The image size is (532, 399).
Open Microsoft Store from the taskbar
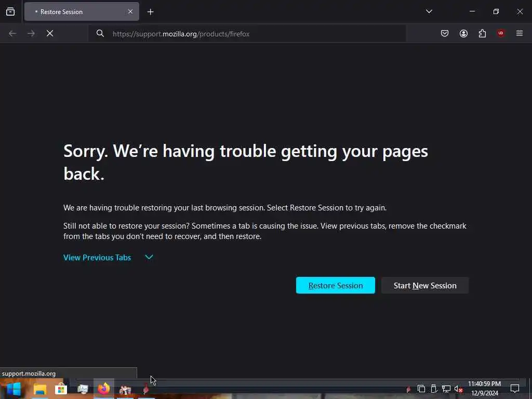[61, 389]
